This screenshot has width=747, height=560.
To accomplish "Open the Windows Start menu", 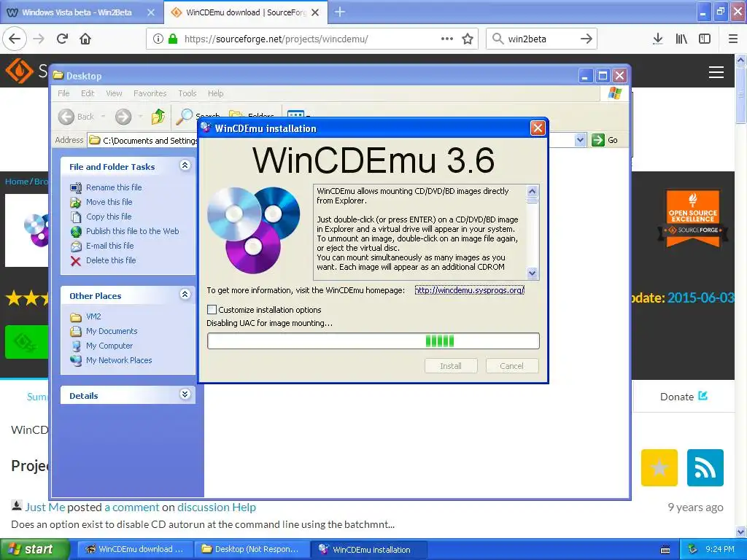I will (34, 549).
